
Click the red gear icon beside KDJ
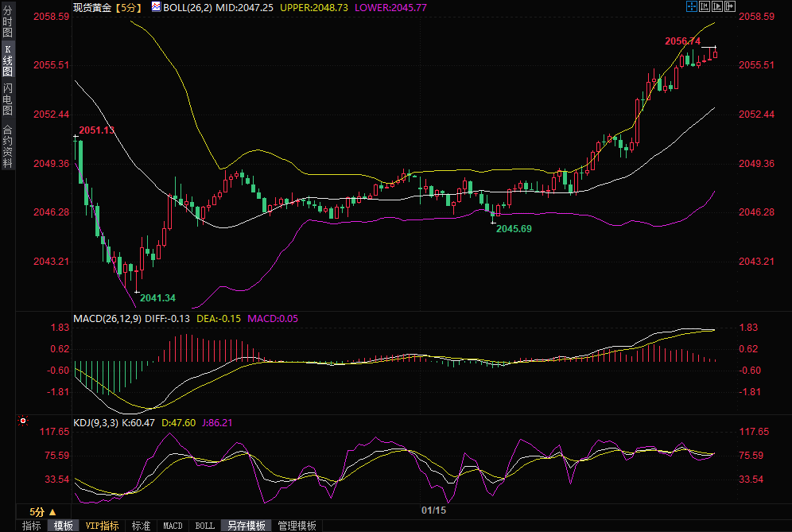(23, 421)
